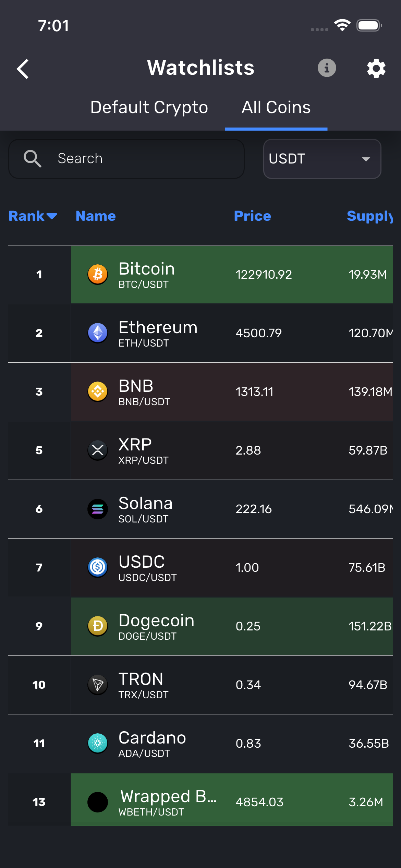The width and height of the screenshot is (401, 868).
Task: Sort the list by Price column
Action: [x=252, y=216]
